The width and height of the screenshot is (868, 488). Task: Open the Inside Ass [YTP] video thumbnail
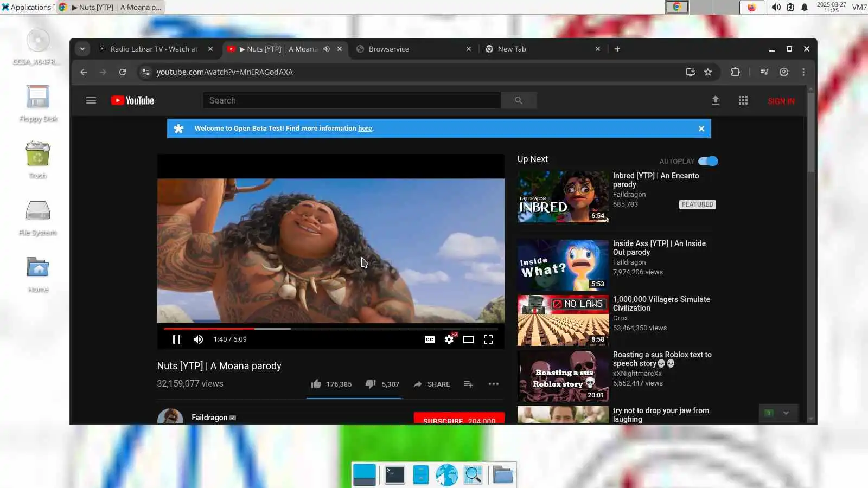(563, 265)
